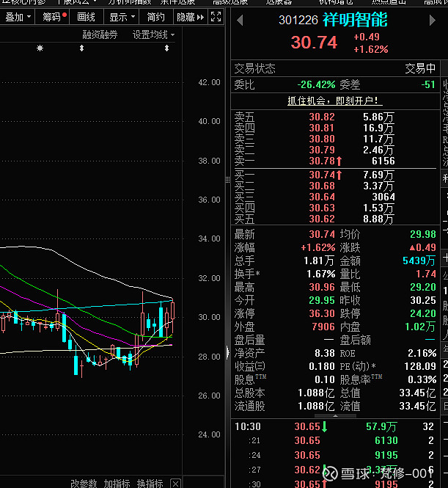
Task: Click the 量比 value 1.74
Action: [x=426, y=274]
